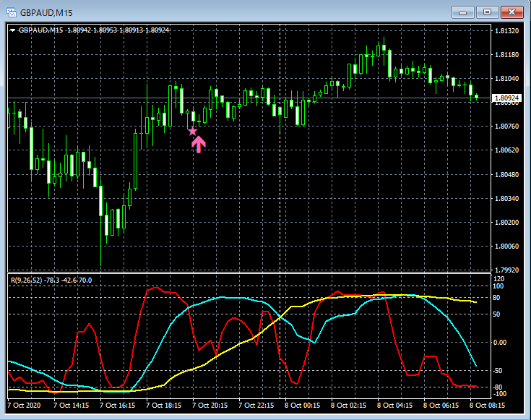Click the 1.79920 price axis label
Image resolution: width=531 pixels, height=420 pixels.
506,270
